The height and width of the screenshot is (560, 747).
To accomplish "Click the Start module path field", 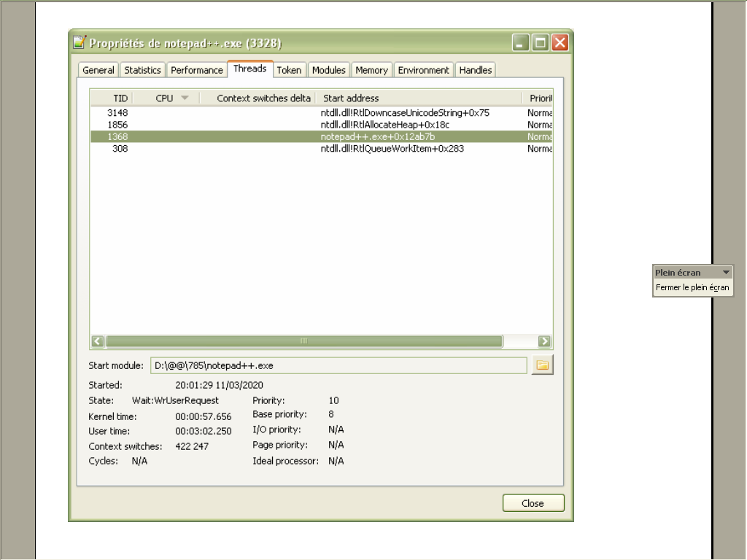I will pyautogui.click(x=338, y=366).
